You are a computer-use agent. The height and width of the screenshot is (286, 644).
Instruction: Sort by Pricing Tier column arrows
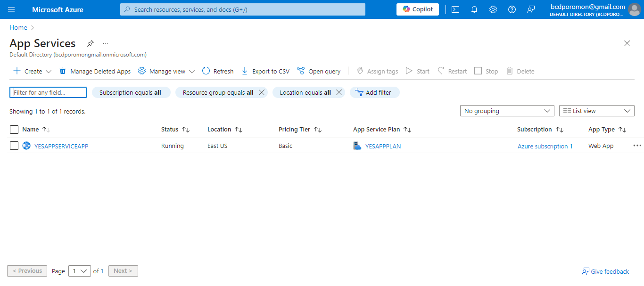[x=318, y=130]
